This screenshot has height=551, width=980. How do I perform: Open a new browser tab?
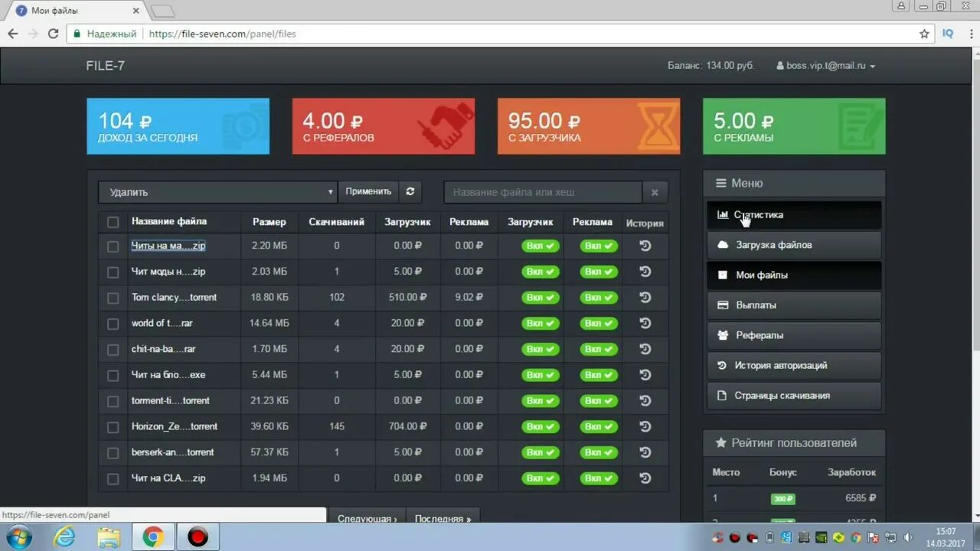[162, 11]
